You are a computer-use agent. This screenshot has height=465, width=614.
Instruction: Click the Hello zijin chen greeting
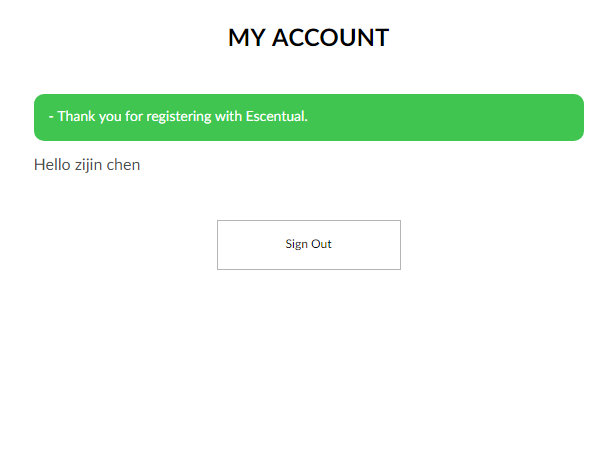tap(87, 165)
